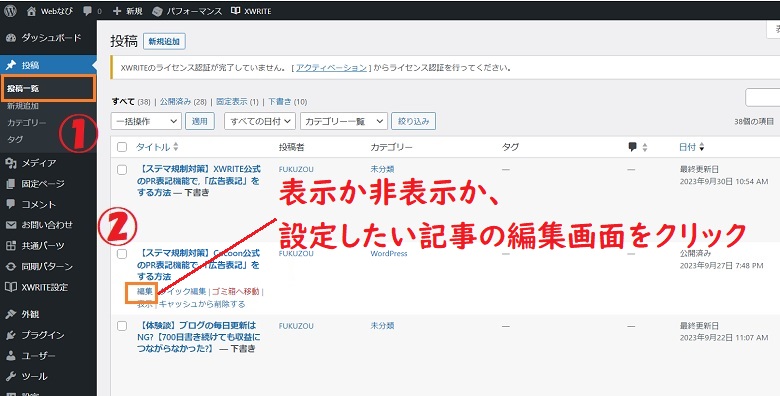Select 新規追加 in the 投稿 submenu
The image size is (780, 396).
(23, 106)
